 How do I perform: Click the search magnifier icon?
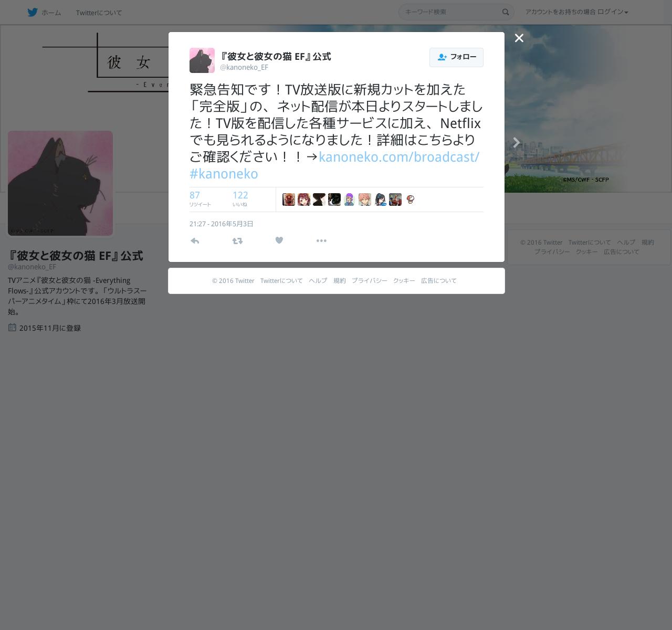click(506, 12)
